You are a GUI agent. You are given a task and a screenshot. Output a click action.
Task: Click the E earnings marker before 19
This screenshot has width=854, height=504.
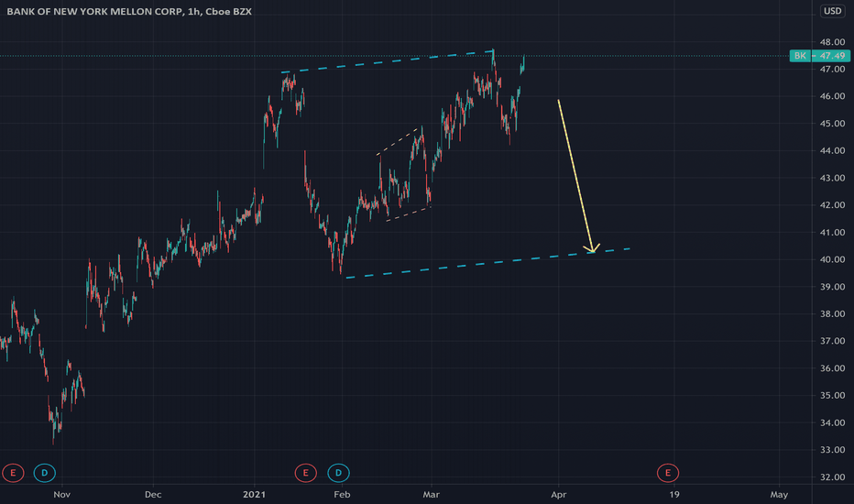tap(668, 473)
